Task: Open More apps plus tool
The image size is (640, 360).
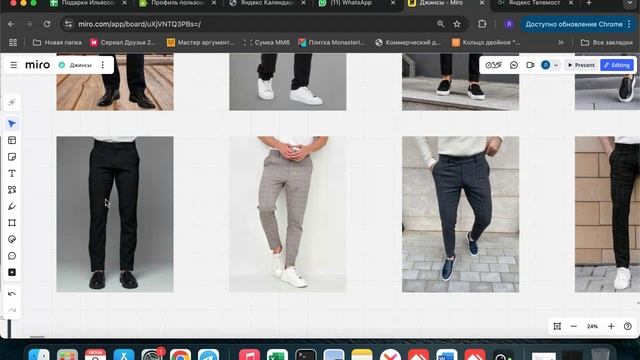Action: (x=12, y=272)
